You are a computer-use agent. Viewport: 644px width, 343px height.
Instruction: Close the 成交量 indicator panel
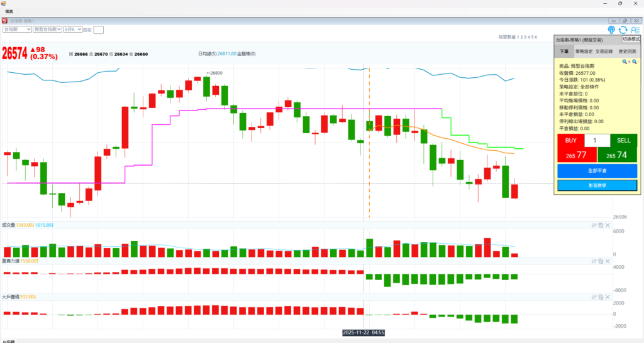(608, 225)
